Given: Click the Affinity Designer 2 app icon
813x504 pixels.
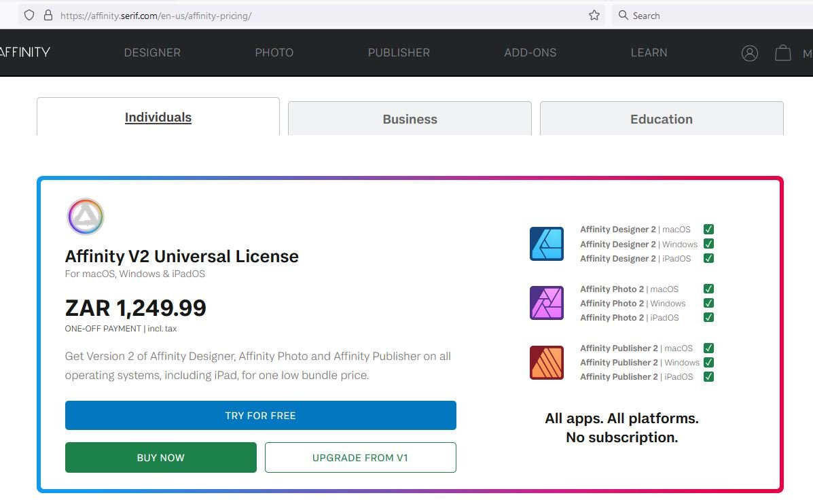Looking at the screenshot, I should click(x=547, y=244).
